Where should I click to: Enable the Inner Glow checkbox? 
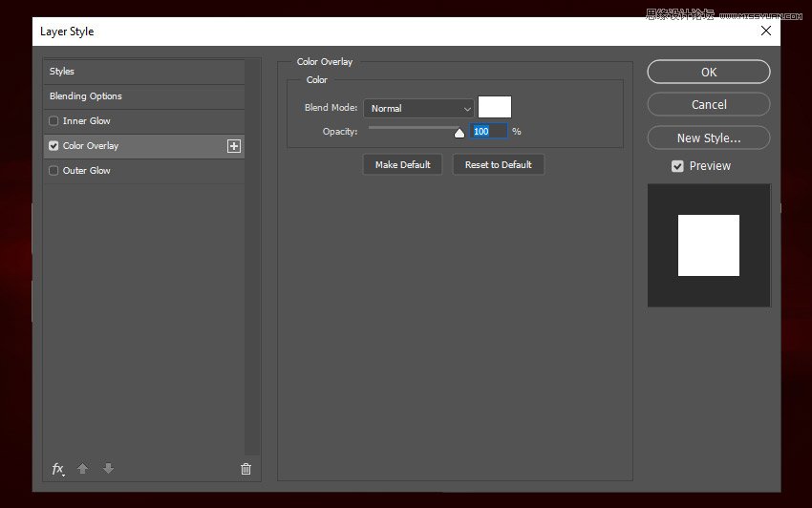click(53, 121)
